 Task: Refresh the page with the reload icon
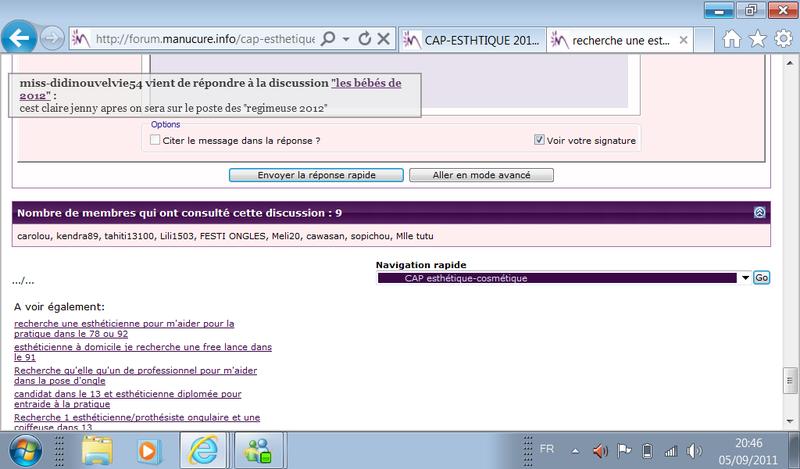(x=365, y=39)
